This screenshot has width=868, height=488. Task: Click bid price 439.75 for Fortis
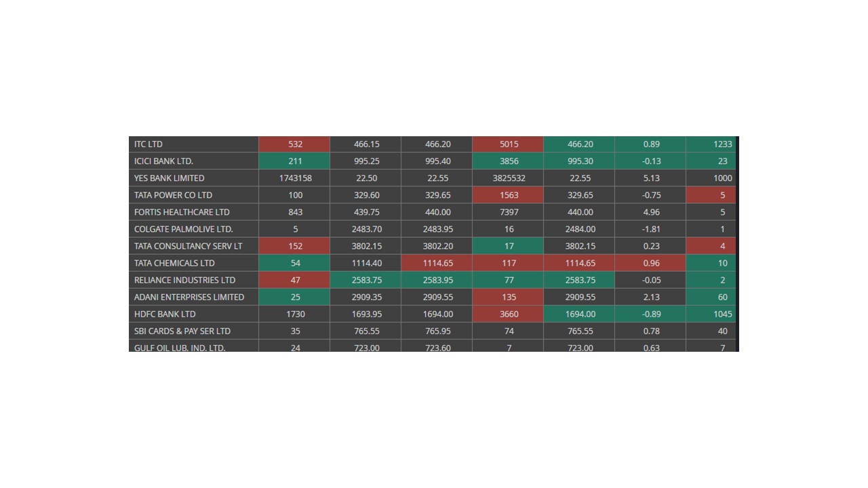366,212
